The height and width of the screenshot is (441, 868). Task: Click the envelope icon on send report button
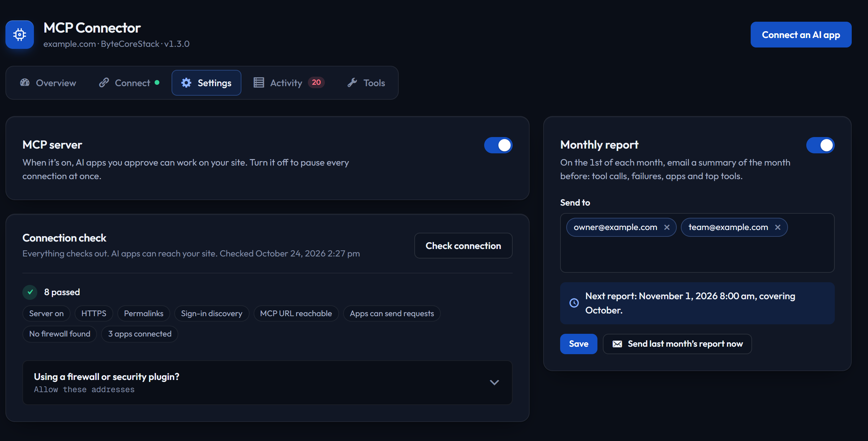coord(617,344)
